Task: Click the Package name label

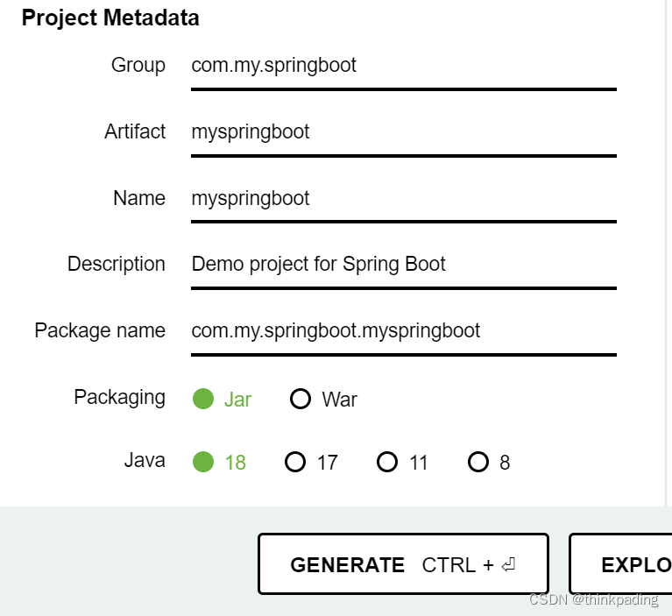Action: (100, 330)
